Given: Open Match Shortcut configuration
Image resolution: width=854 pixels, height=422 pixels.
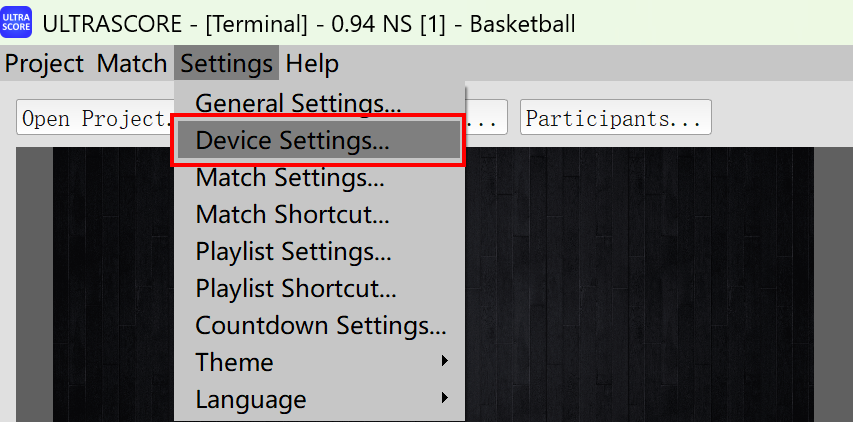Looking at the screenshot, I should [292, 214].
